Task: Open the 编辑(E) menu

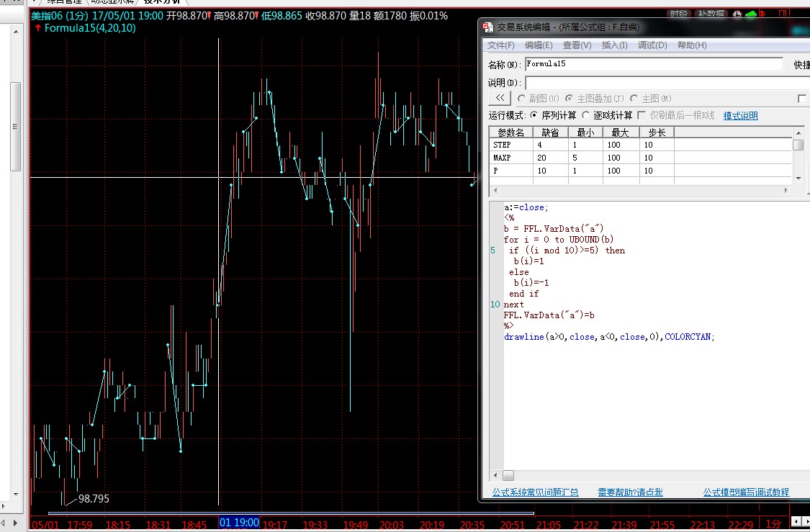Action: coord(539,45)
